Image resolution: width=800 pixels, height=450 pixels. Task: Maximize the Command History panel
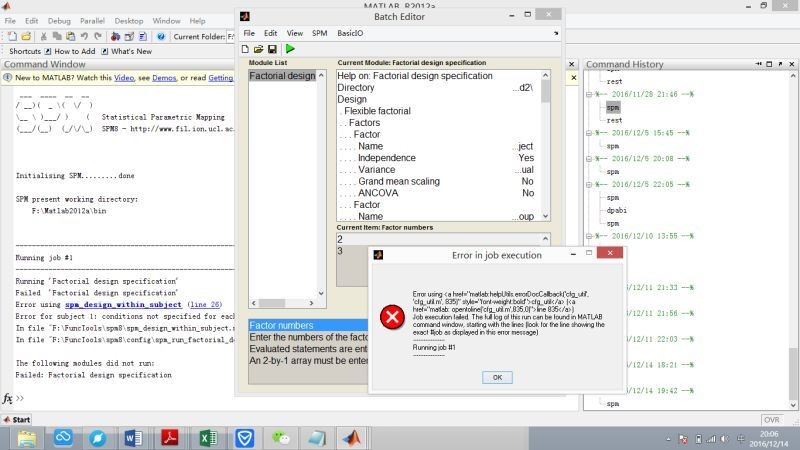coord(769,64)
